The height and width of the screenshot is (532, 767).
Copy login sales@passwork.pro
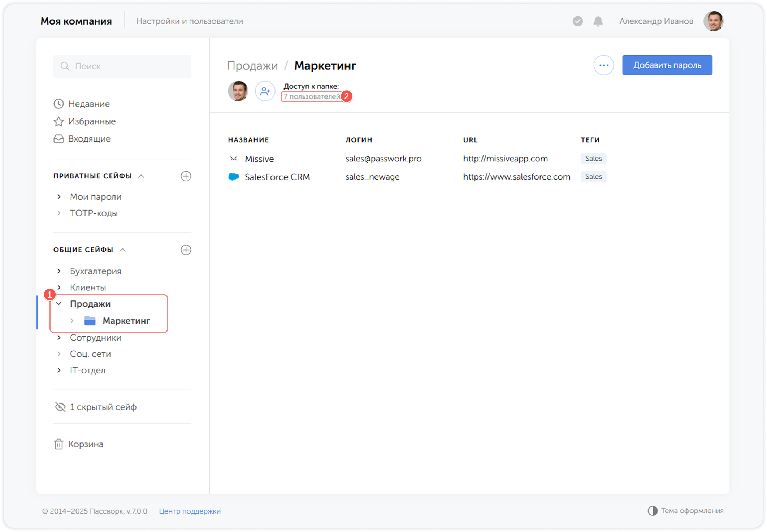pyautogui.click(x=383, y=159)
